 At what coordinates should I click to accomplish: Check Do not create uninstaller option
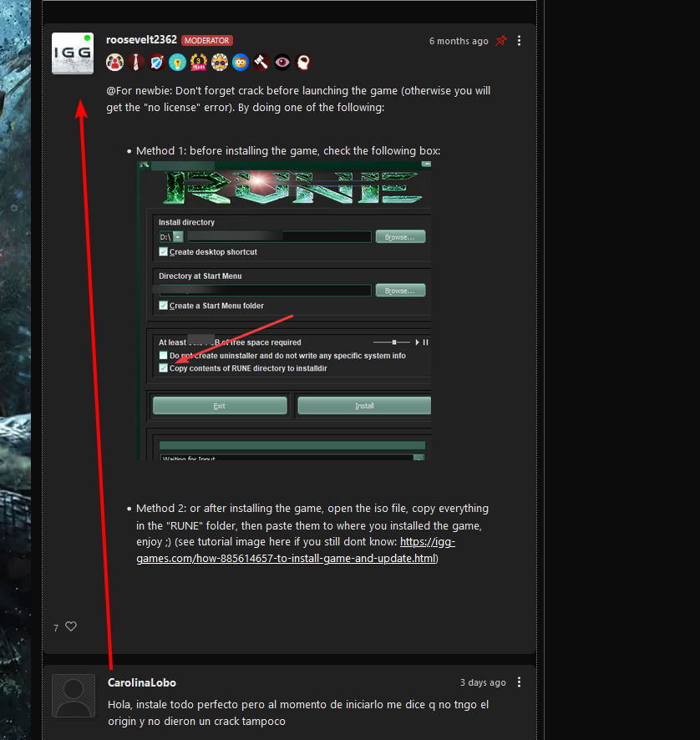[164, 355]
